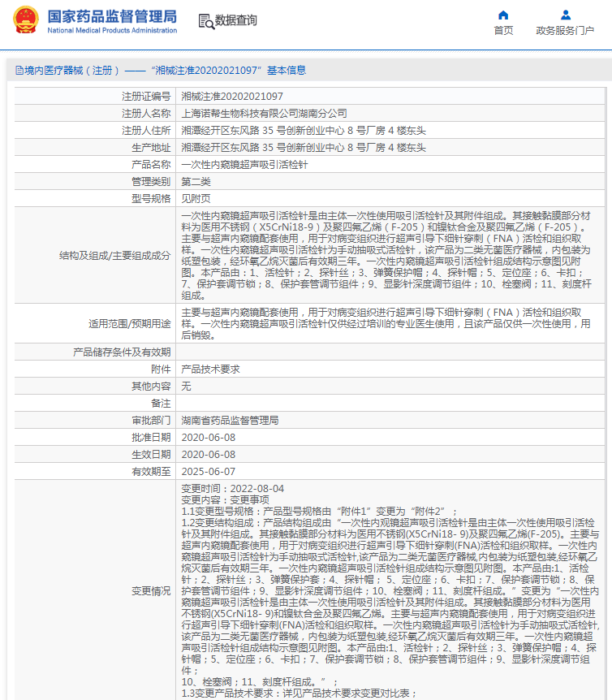
Task: Click the 首页 house icon
Action: [x=503, y=15]
